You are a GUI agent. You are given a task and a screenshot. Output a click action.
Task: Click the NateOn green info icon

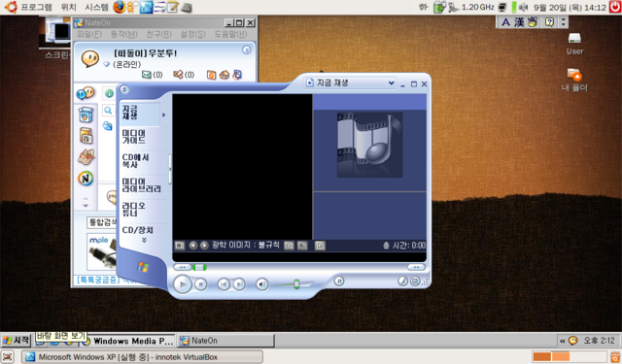click(109, 93)
